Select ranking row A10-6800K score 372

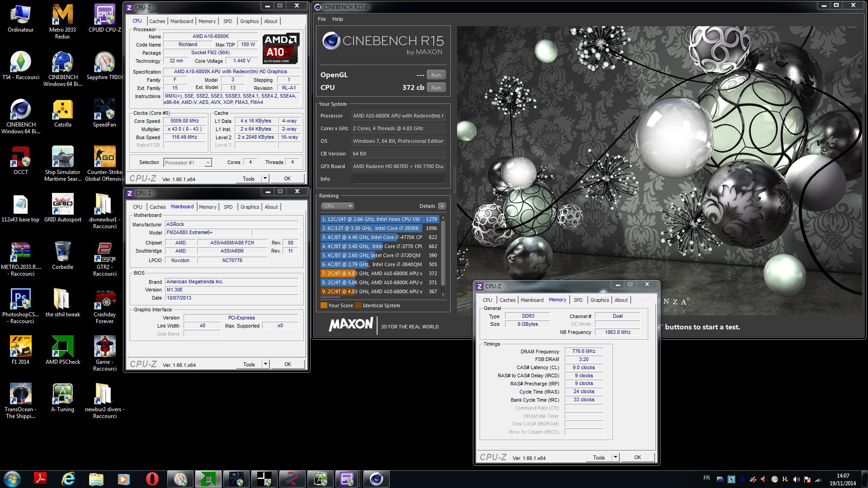coord(380,273)
